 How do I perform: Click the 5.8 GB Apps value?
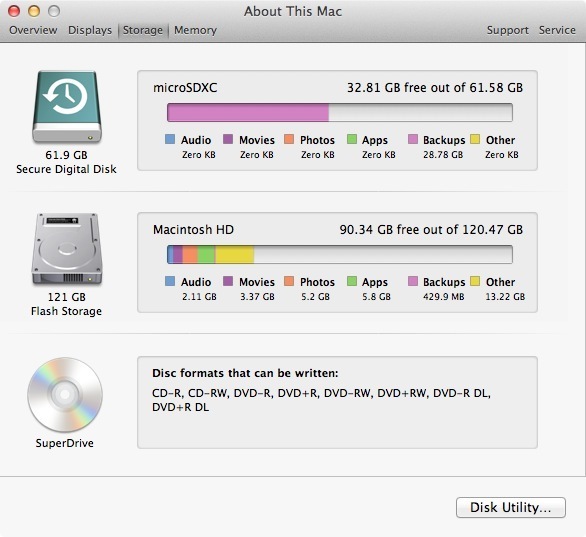[x=376, y=297]
